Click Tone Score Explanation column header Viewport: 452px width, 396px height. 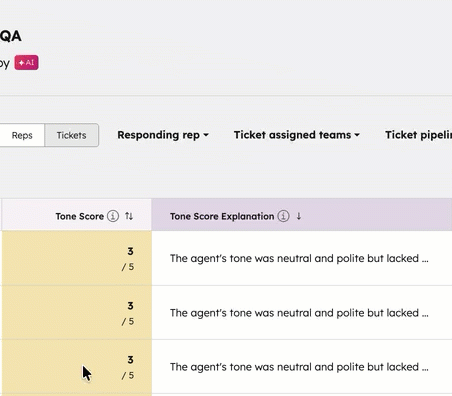tap(302, 215)
